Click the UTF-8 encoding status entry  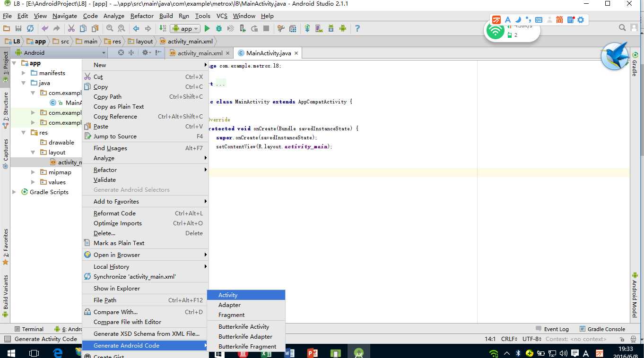[532, 339]
